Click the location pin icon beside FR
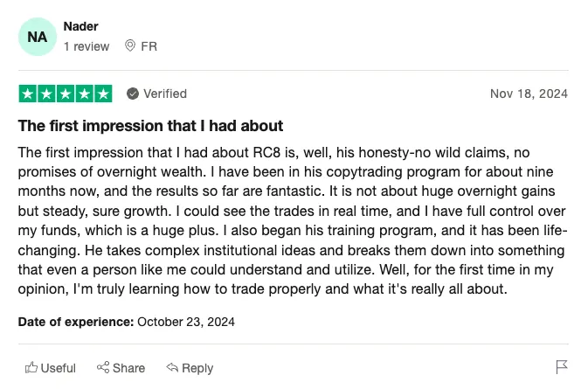 [x=130, y=45]
